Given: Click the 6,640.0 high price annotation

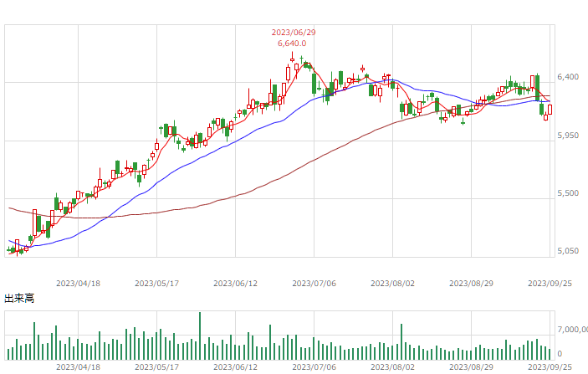Looking at the screenshot, I should 292,44.
